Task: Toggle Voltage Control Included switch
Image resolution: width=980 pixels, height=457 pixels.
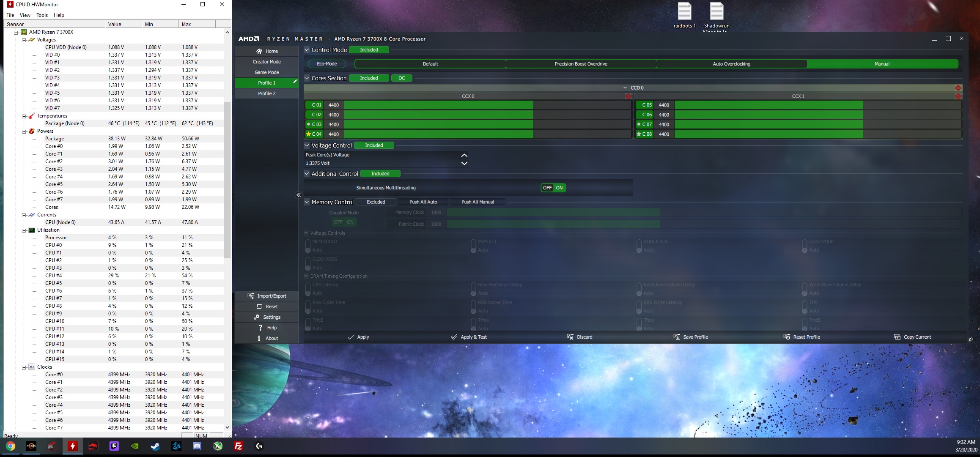Action: 374,145
